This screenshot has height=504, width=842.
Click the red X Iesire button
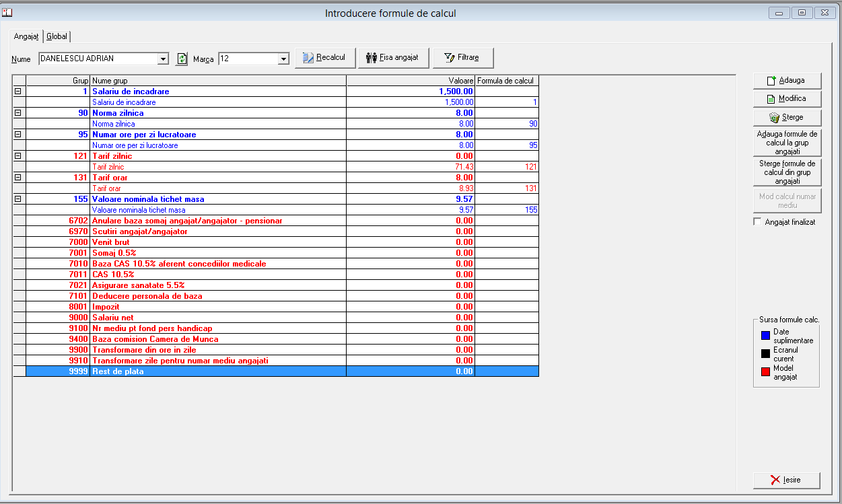787,480
